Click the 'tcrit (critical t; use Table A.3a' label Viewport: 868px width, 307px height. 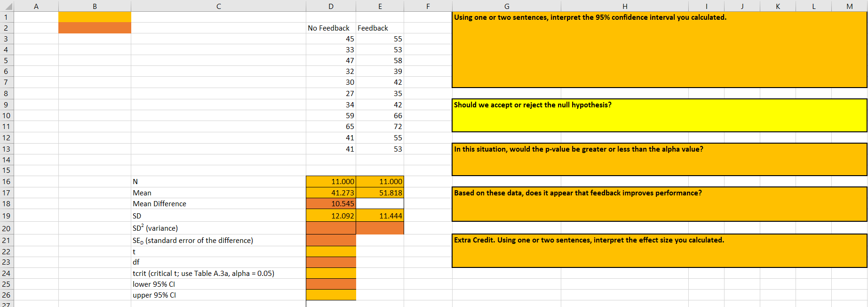pyautogui.click(x=203, y=273)
